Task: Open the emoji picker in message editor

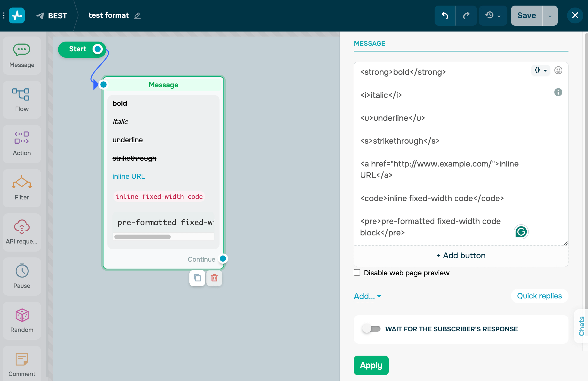Action: (558, 70)
